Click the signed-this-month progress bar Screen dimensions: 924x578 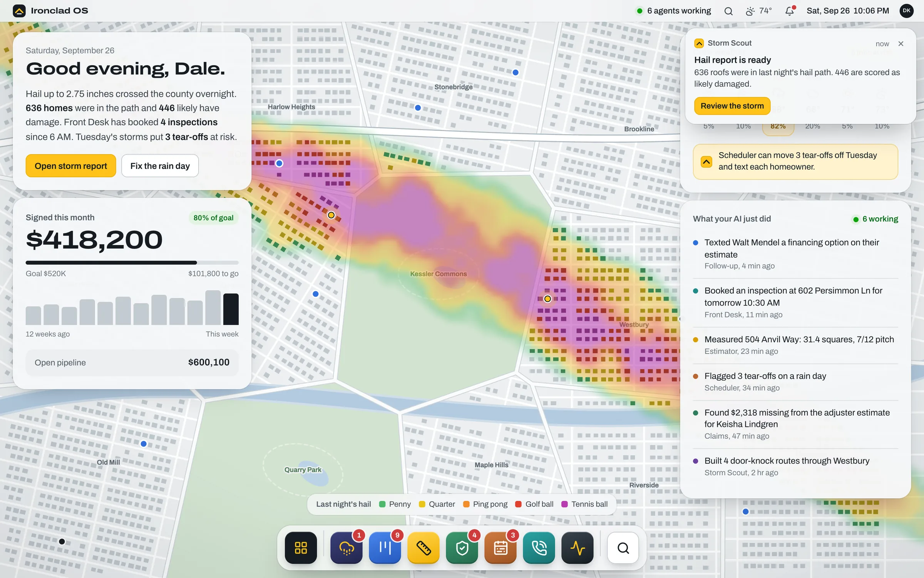pyautogui.click(x=132, y=263)
